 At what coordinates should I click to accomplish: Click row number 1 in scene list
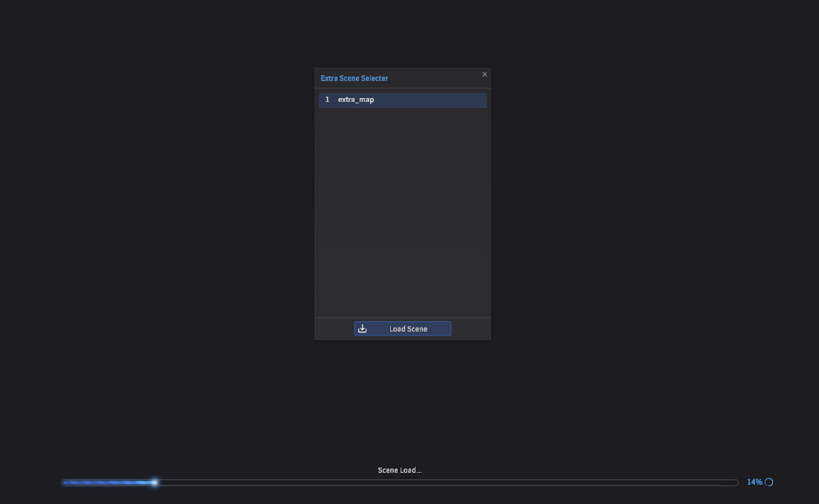click(327, 100)
